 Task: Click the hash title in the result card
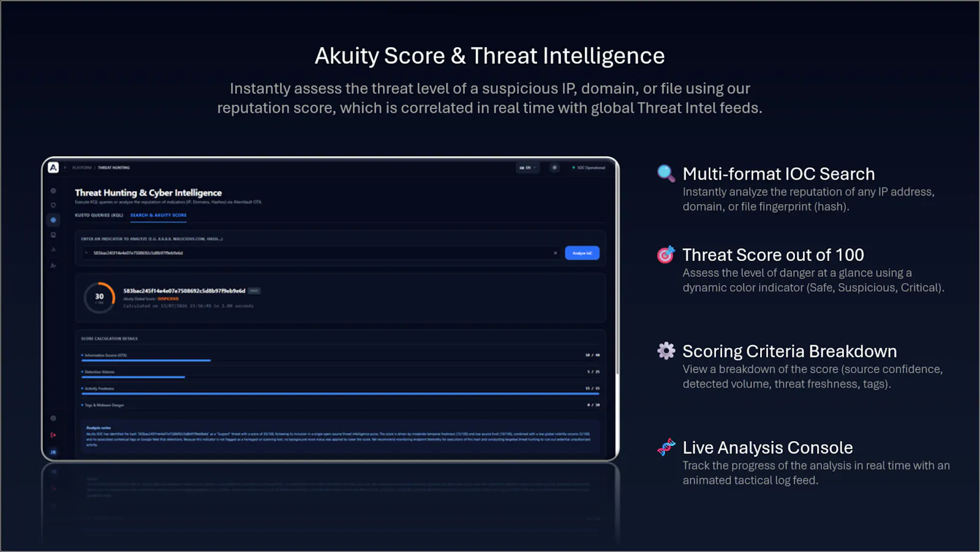pyautogui.click(x=184, y=291)
